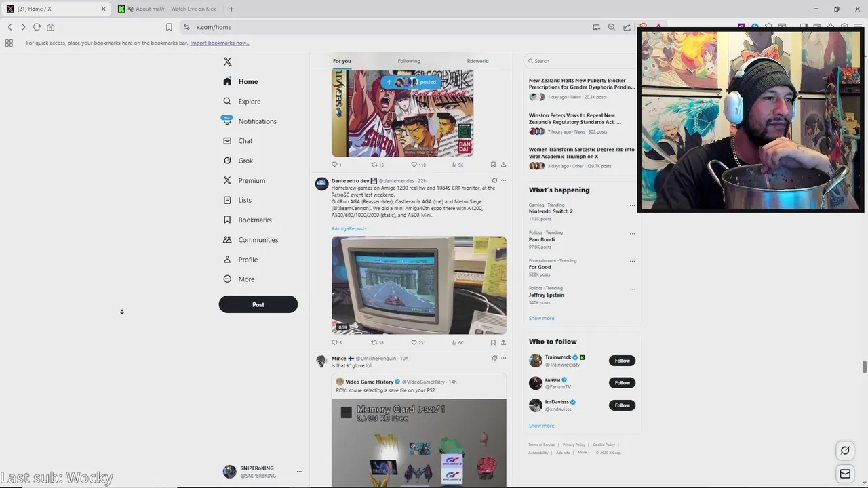This screenshot has width=868, height=488.
Task: Bookmark the basketball manga image post
Action: pos(493,165)
